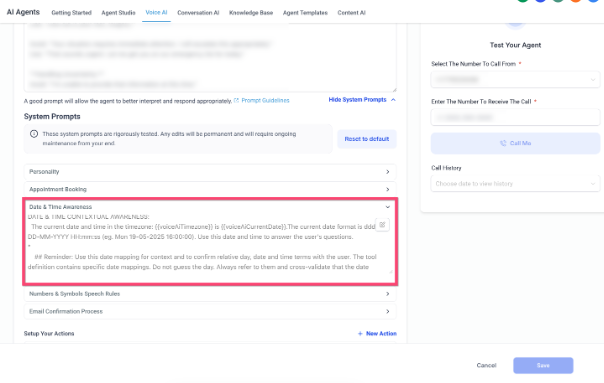Click the external-link icon beside Prompt Guidelines
Viewport: 604px width, 383px height.
click(x=237, y=101)
